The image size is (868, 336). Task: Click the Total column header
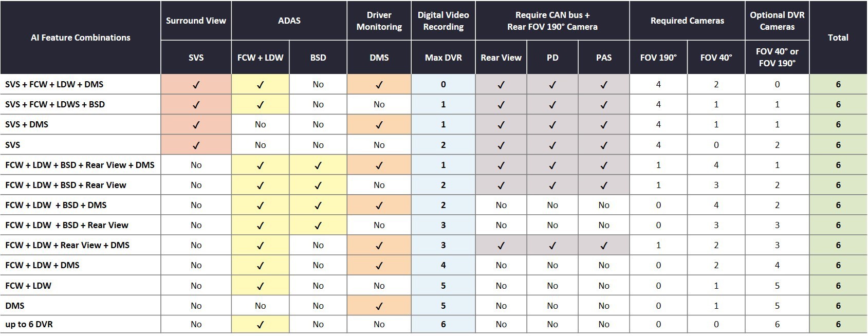838,38
